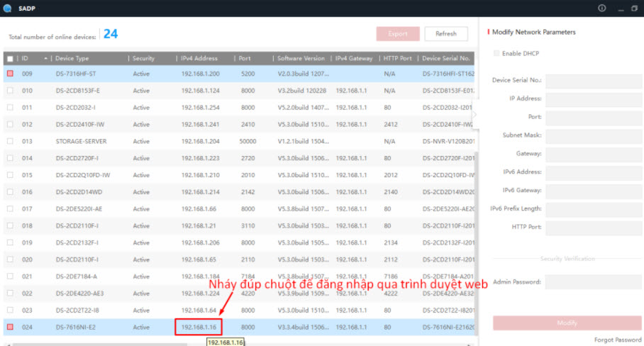
Task: Select the Device Type column header
Action: tap(72, 58)
